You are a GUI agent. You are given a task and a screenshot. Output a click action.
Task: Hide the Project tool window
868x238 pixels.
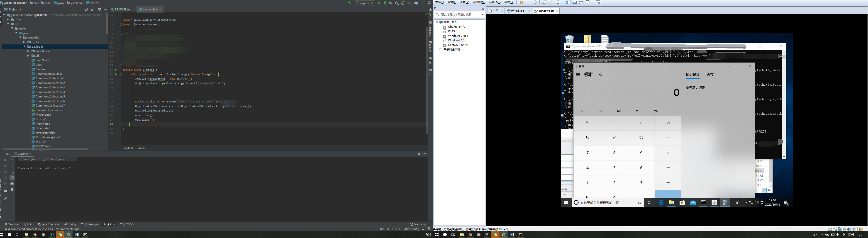pos(105,10)
